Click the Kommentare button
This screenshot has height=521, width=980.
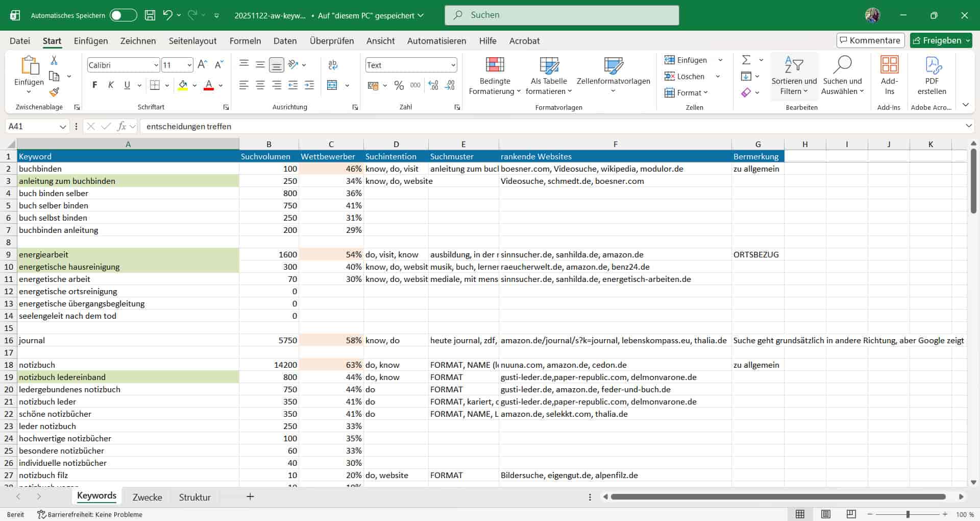[x=870, y=40]
